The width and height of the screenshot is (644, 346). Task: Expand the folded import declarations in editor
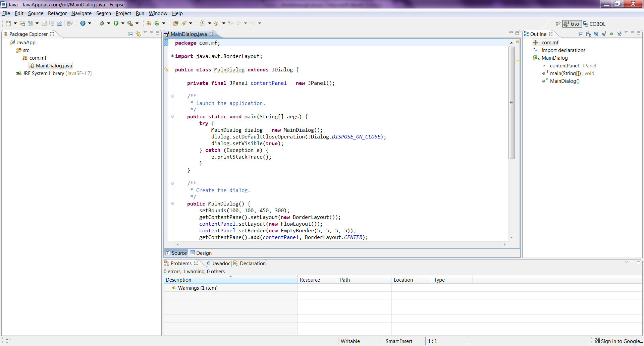172,56
